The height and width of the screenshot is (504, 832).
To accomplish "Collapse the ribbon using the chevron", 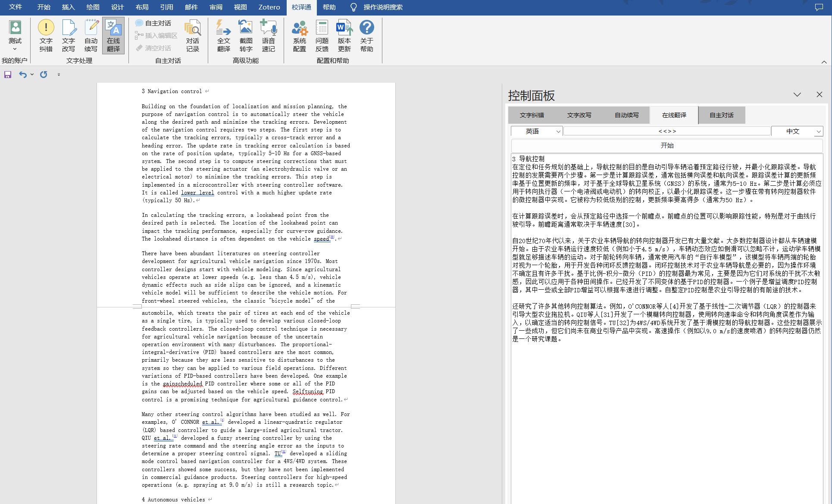I will click(824, 62).
